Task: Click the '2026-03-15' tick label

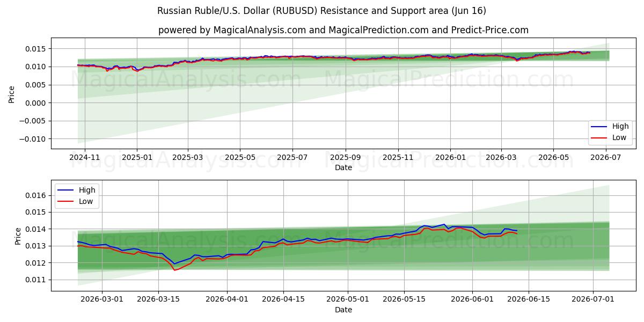Action: pos(158,299)
